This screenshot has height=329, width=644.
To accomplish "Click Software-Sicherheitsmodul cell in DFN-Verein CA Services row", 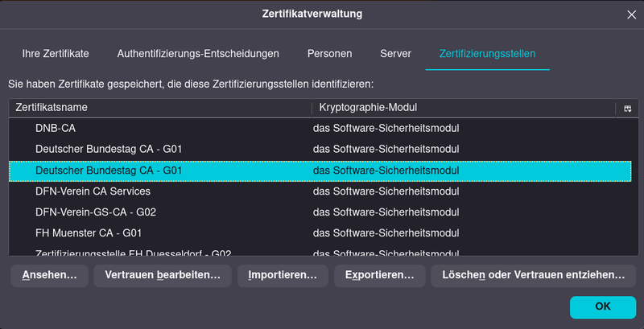I will (x=386, y=191).
